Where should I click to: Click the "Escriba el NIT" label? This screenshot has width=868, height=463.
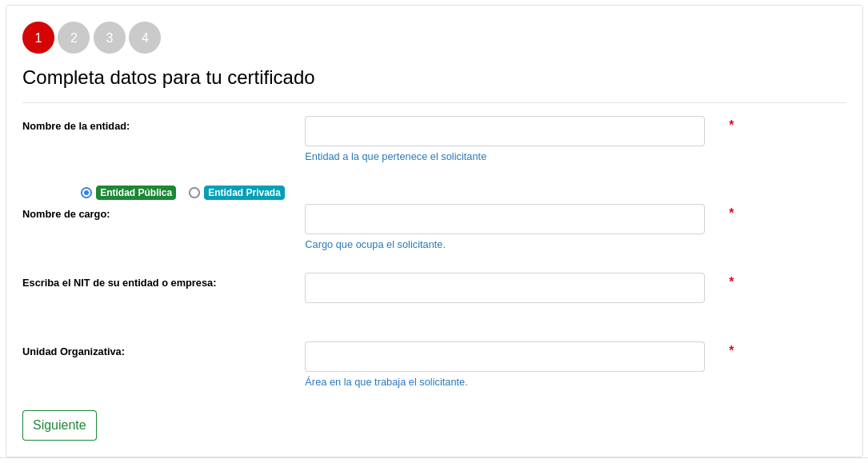(x=119, y=282)
